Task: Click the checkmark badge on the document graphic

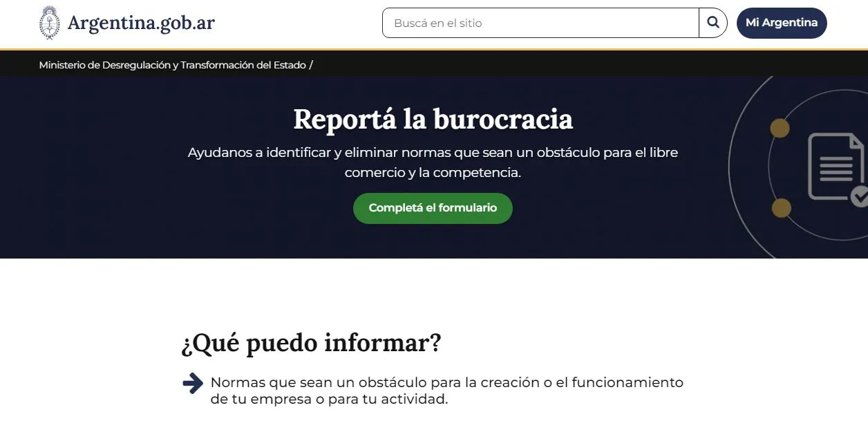Action: click(x=862, y=196)
